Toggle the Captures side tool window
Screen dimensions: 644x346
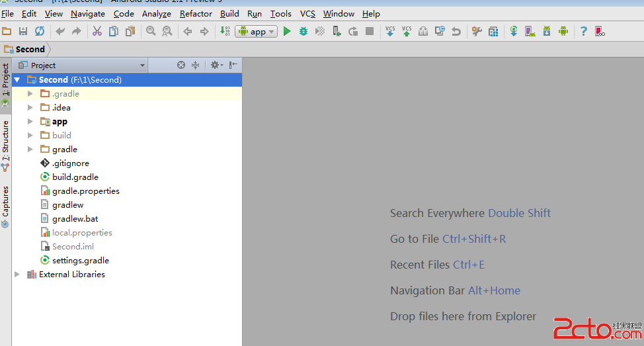(x=5, y=206)
